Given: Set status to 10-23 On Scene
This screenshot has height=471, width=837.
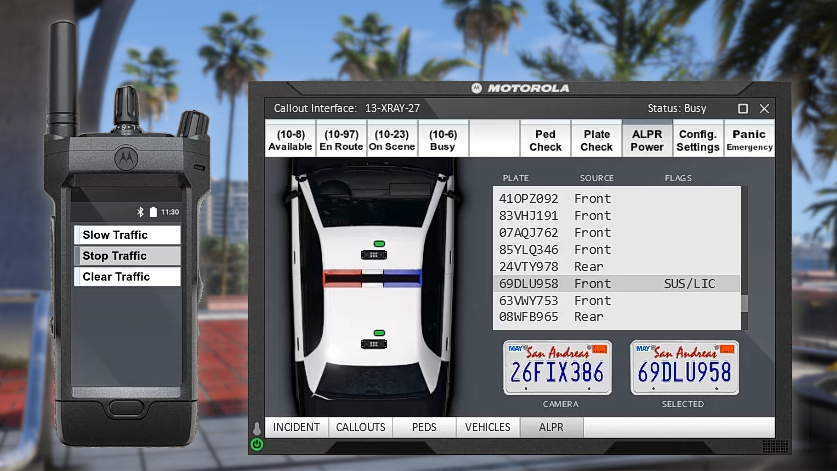Looking at the screenshot, I should coord(391,140).
